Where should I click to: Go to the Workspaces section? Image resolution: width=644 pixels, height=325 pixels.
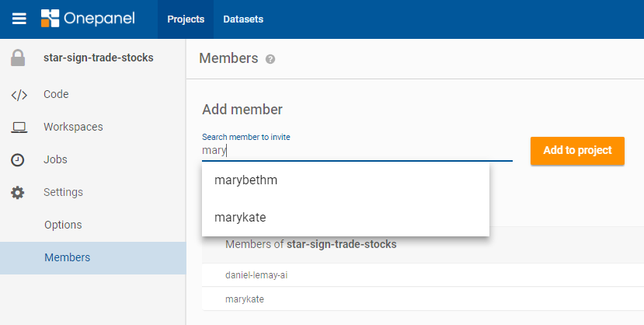(73, 127)
